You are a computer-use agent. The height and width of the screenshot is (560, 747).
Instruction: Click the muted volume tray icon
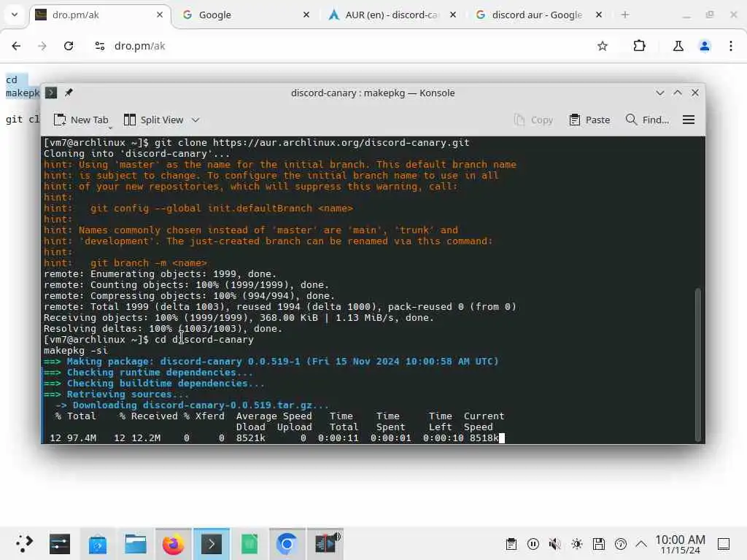(555, 544)
